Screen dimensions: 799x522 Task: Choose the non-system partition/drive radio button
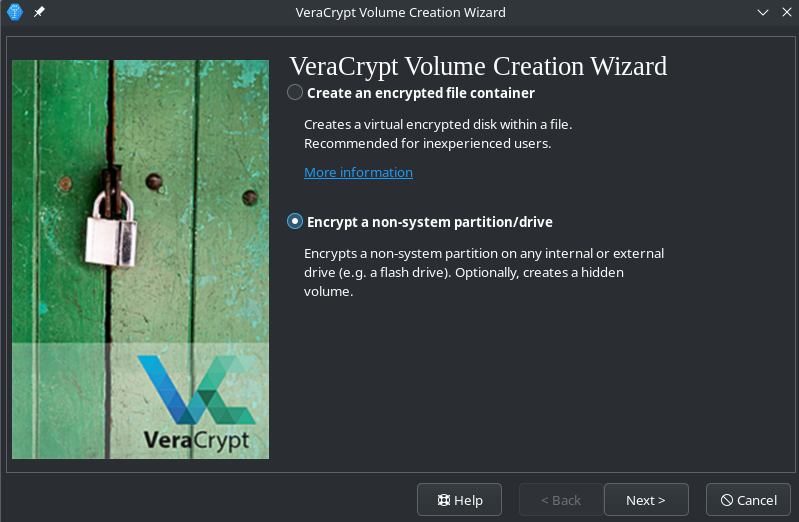[295, 221]
